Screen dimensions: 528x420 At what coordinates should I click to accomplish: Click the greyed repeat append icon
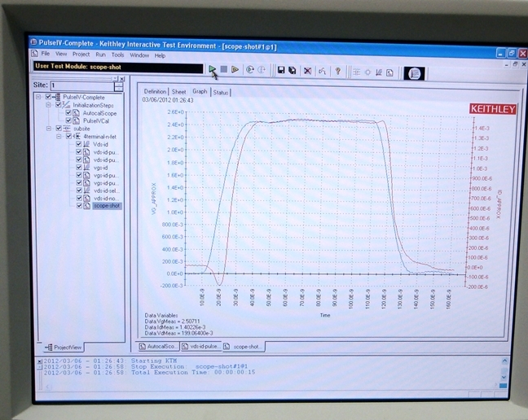click(x=262, y=70)
